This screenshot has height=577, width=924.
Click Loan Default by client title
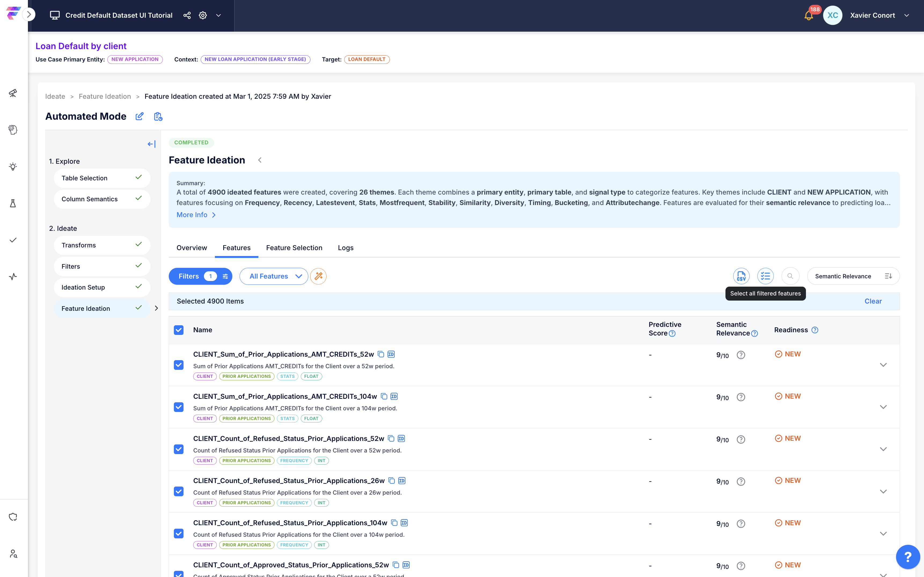tap(81, 46)
